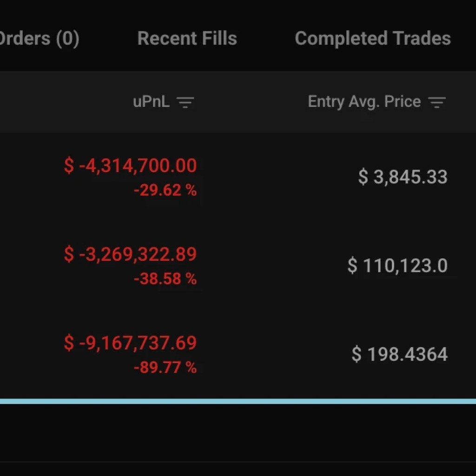Click the -89.77 % loss figure

point(166,368)
